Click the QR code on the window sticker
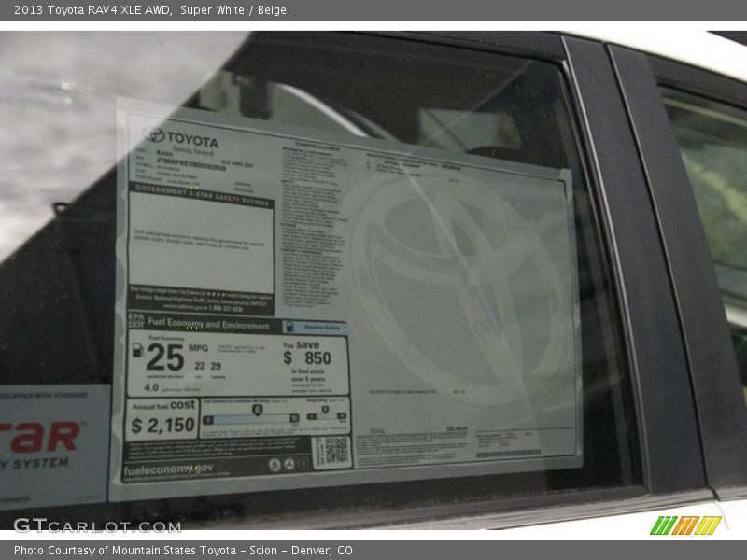This screenshot has width=747, height=560. click(x=336, y=450)
